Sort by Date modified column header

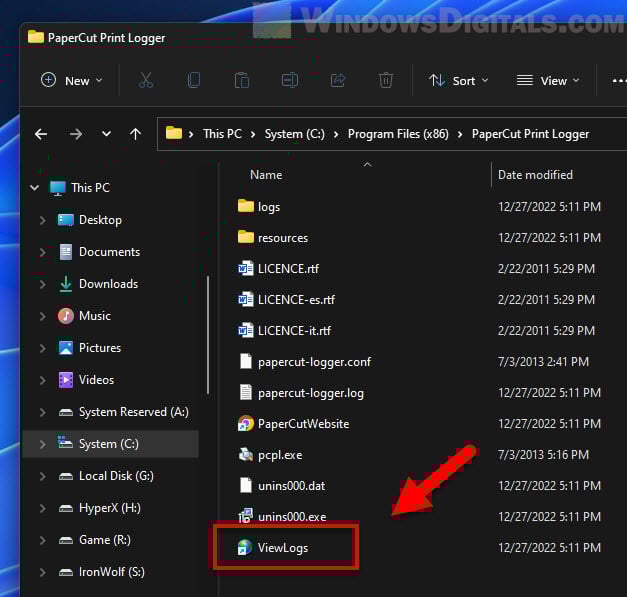tap(535, 175)
